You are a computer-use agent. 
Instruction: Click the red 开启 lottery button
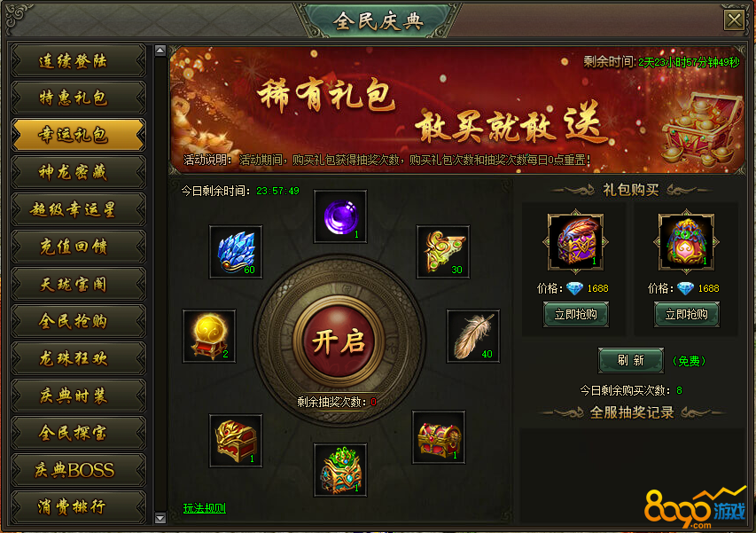click(339, 341)
